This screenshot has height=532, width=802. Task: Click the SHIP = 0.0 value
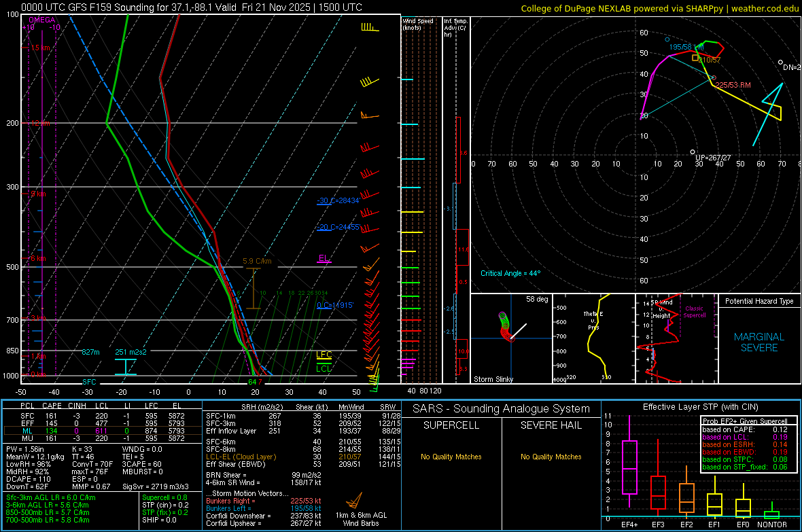[159, 520]
